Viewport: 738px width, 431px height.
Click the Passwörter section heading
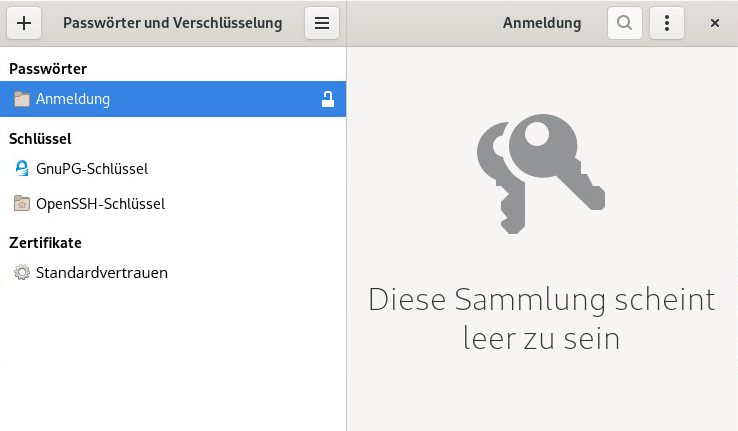[x=48, y=69]
